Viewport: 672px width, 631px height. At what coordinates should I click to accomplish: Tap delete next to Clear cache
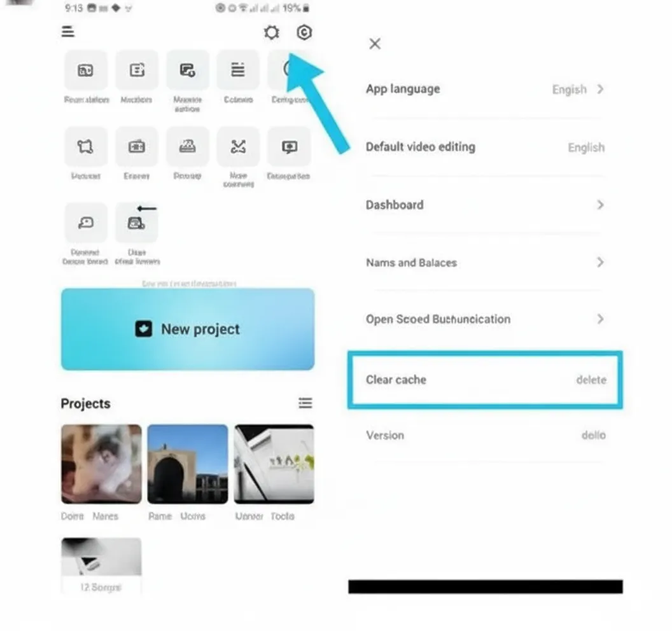(x=591, y=380)
